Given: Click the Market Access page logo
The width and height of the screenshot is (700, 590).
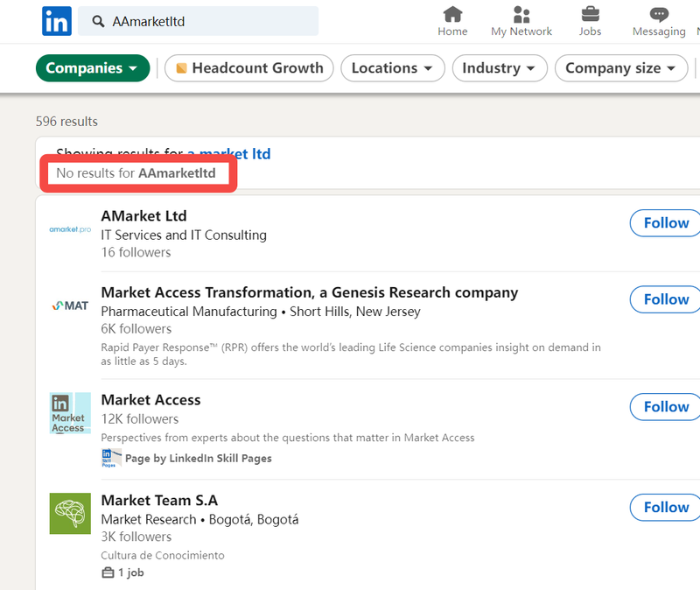Looking at the screenshot, I should click(70, 413).
